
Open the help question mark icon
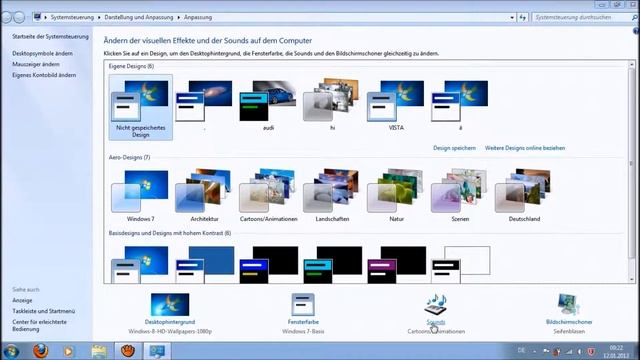click(x=636, y=31)
